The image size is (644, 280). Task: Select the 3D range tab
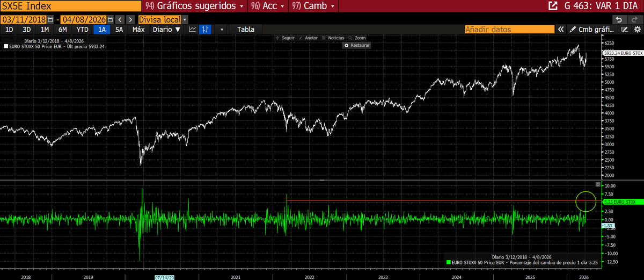tap(27, 30)
